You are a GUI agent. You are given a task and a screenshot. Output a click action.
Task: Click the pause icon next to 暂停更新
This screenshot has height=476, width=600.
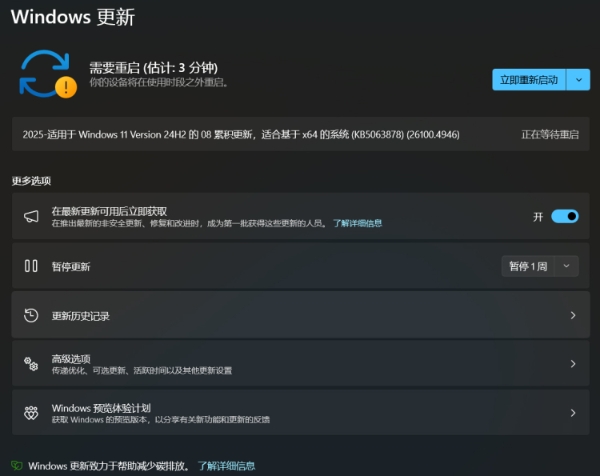point(31,266)
